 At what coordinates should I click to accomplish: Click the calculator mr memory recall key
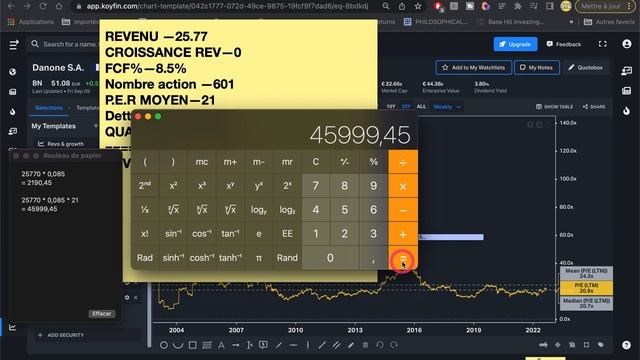(287, 162)
